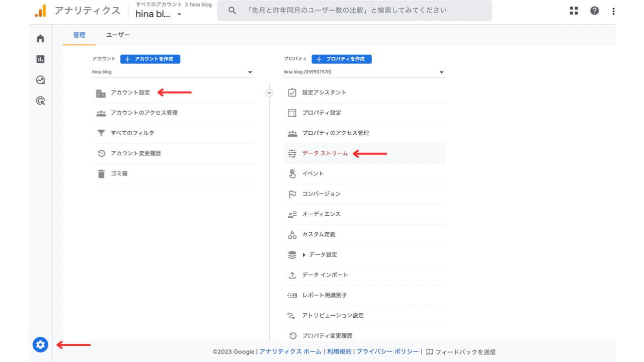Click the イベント touch icon
Screen dimensions: 644x362
pos(292,174)
